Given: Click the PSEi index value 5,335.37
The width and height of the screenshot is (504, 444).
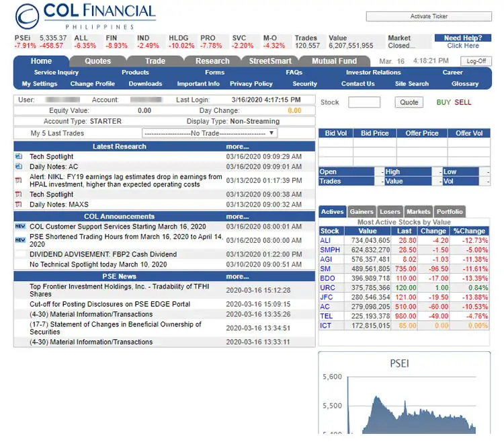Looking at the screenshot, I should point(53,38).
